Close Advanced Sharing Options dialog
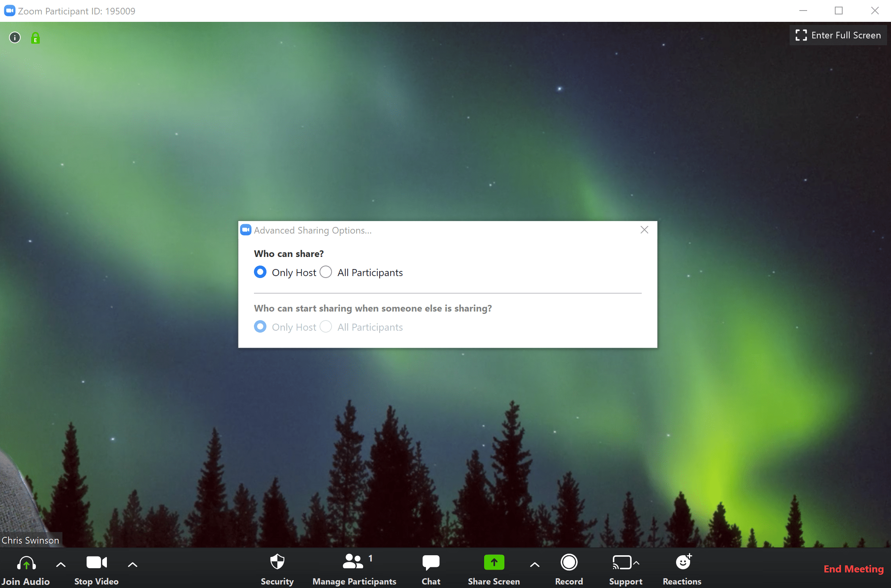 tap(645, 230)
